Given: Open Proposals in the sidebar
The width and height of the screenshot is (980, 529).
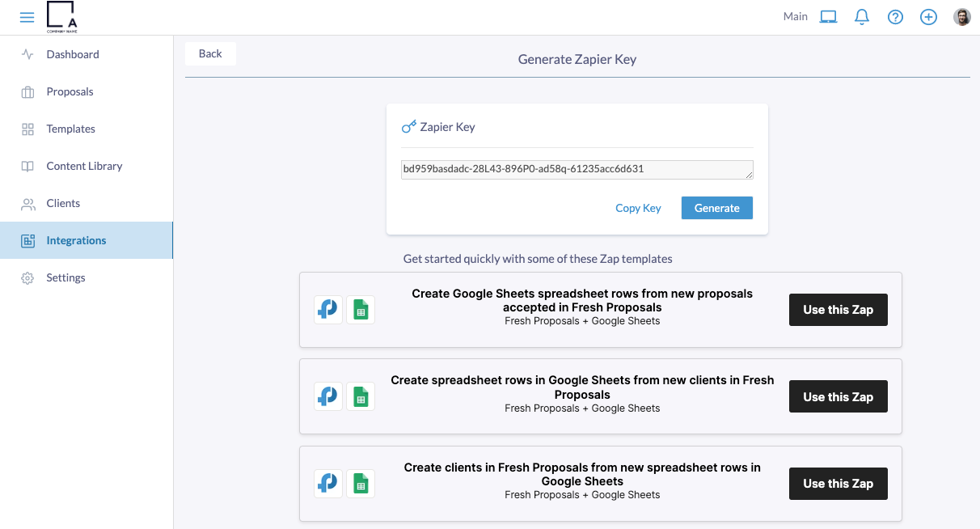Looking at the screenshot, I should click(87, 92).
